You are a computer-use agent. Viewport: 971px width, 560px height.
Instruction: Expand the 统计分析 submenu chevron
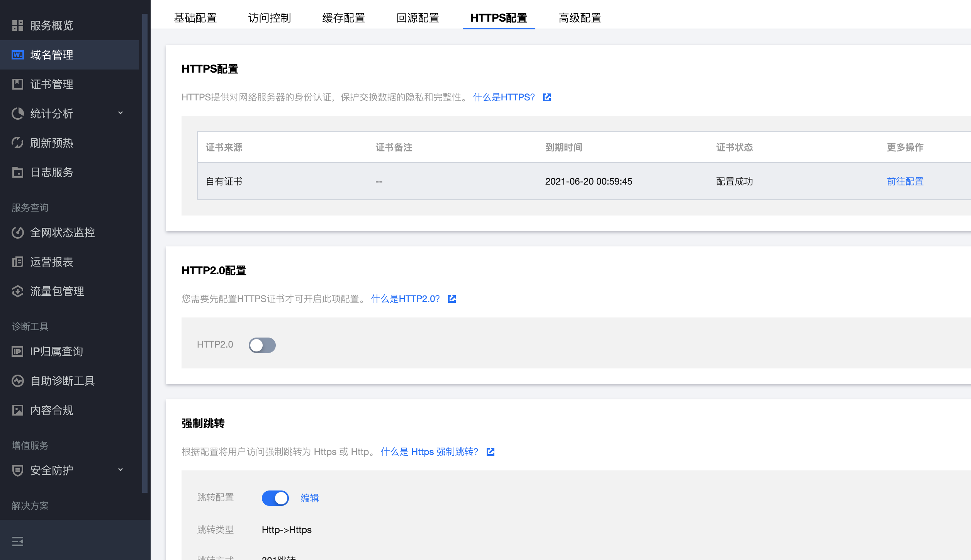[121, 113]
